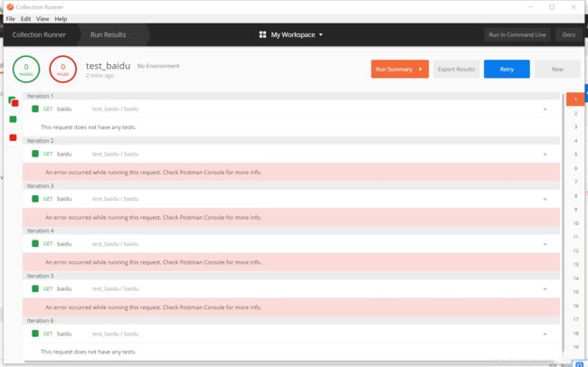The width and height of the screenshot is (588, 367).
Task: Click Run In Command Line button
Action: tap(517, 34)
